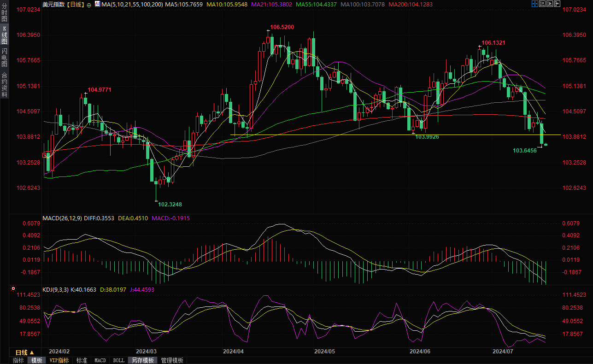This screenshot has height=364, width=593.
Task: Click the KDJ(9,3,3) indicator label
Action: click(56, 290)
